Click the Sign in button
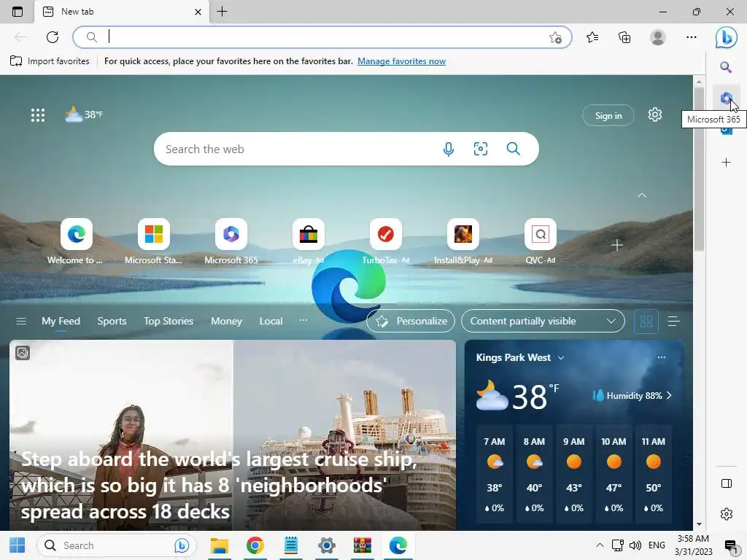 (x=608, y=115)
